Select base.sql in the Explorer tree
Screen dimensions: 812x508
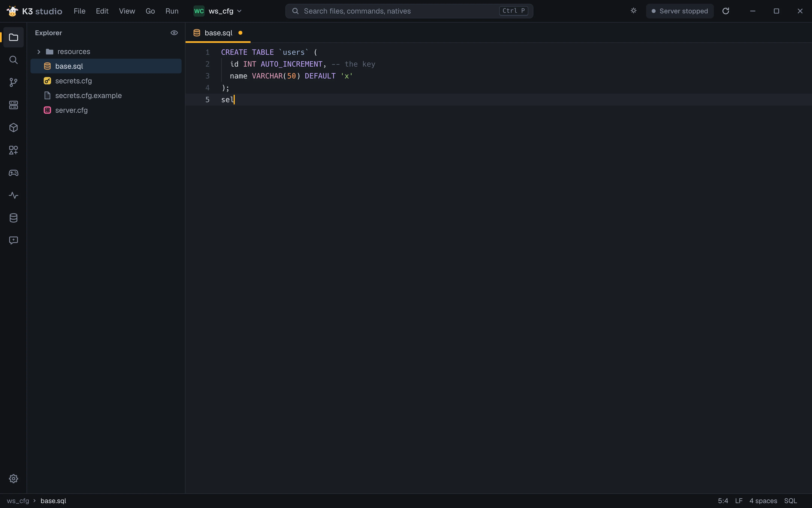(106, 66)
